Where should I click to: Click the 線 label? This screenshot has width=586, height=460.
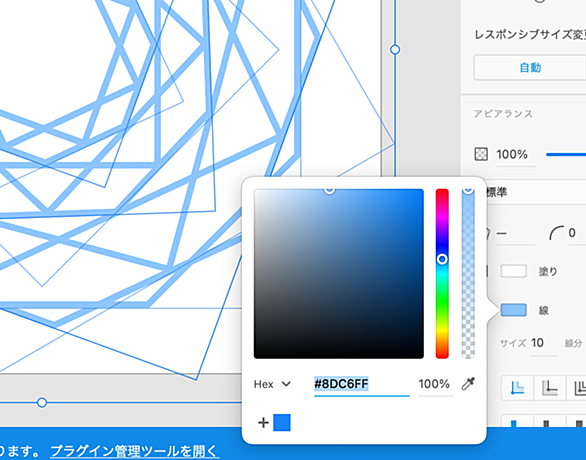[543, 311]
